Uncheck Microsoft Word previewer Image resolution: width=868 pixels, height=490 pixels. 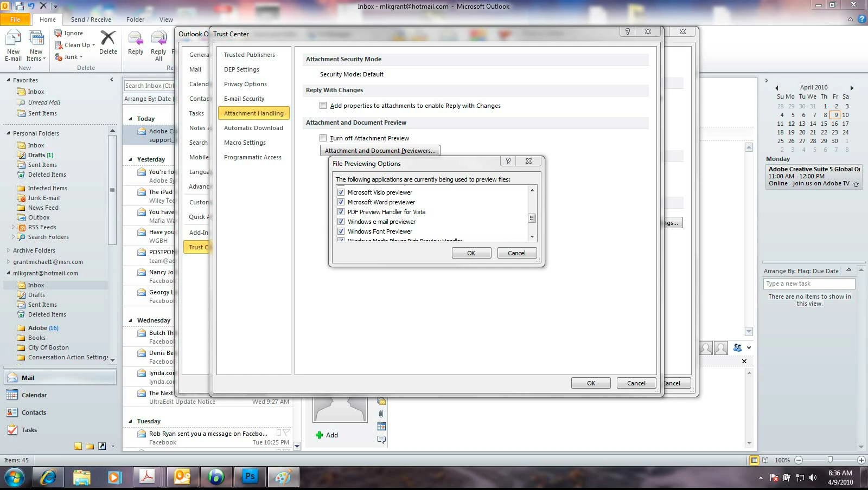(341, 202)
